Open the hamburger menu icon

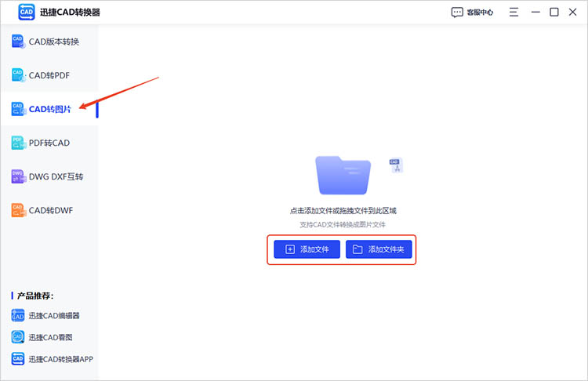coord(514,13)
